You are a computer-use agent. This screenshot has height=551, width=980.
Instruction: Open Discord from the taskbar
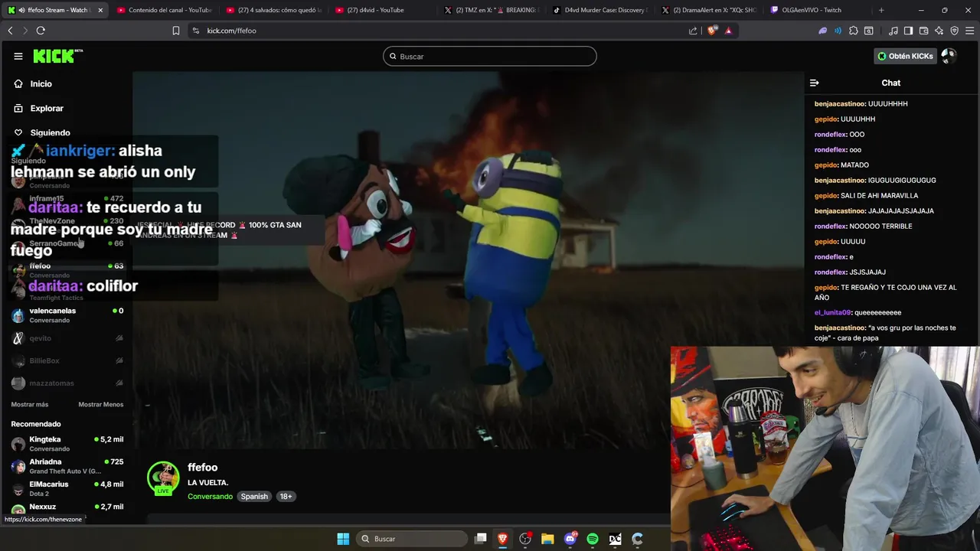[570, 539]
